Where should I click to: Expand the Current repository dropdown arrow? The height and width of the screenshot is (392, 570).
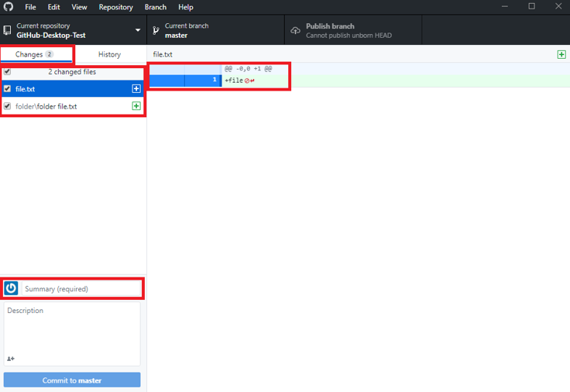138,30
